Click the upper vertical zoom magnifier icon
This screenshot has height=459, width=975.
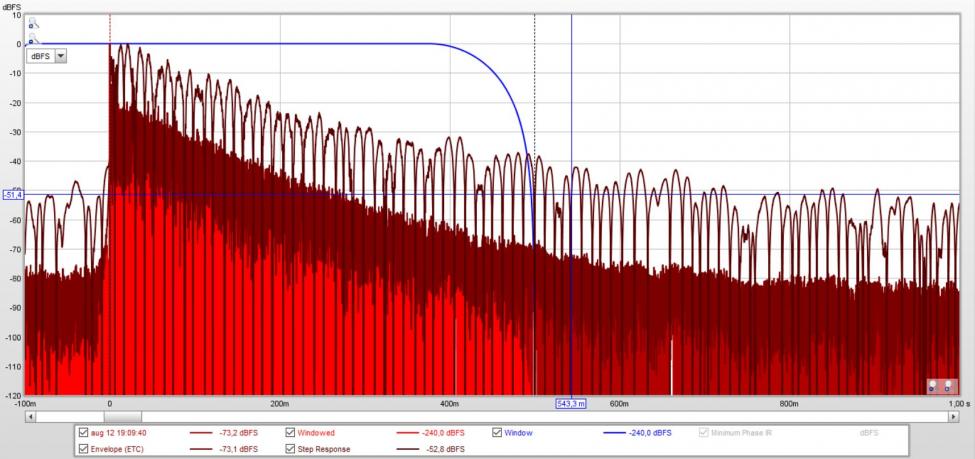tap(33, 23)
